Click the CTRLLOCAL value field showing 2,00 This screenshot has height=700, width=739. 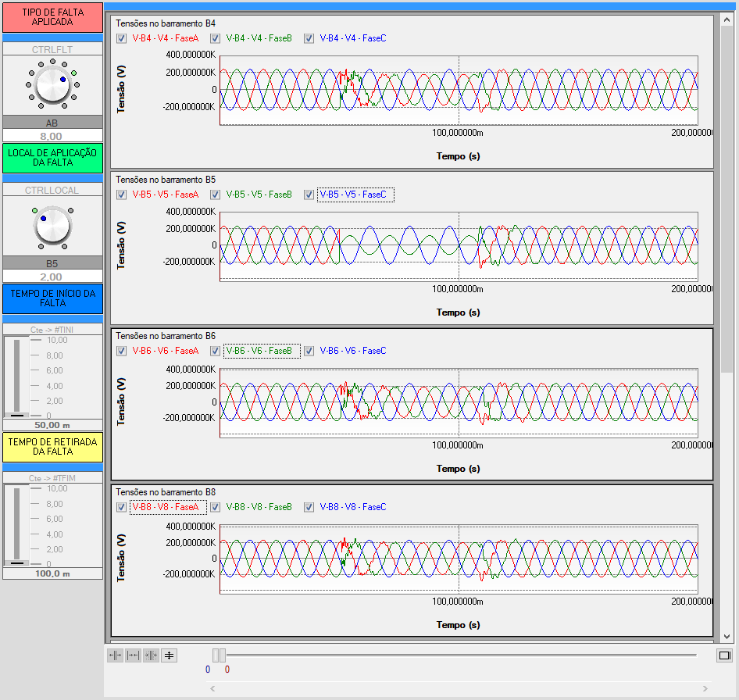pos(52,277)
